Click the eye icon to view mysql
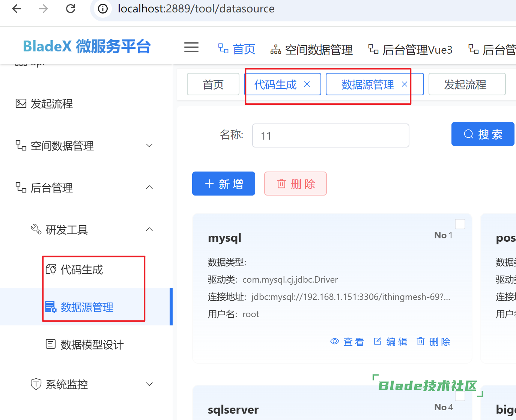 [x=334, y=342]
